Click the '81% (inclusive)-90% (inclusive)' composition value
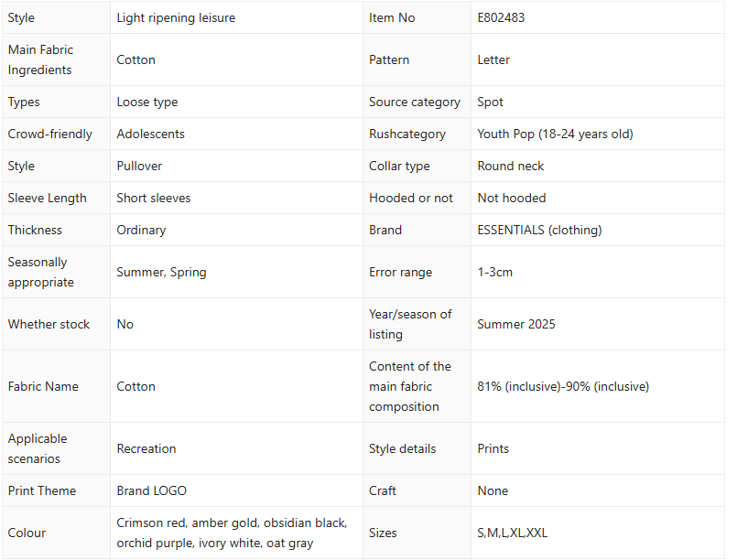The width and height of the screenshot is (737, 560). point(563,386)
